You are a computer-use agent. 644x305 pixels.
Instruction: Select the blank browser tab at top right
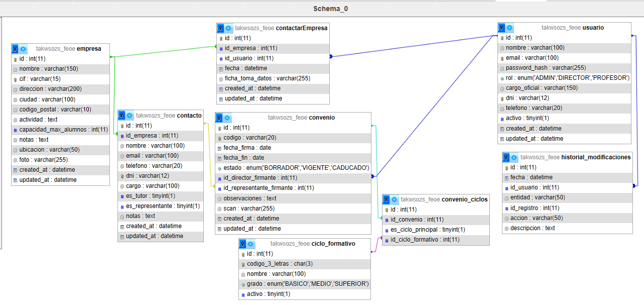click(x=520, y=2)
